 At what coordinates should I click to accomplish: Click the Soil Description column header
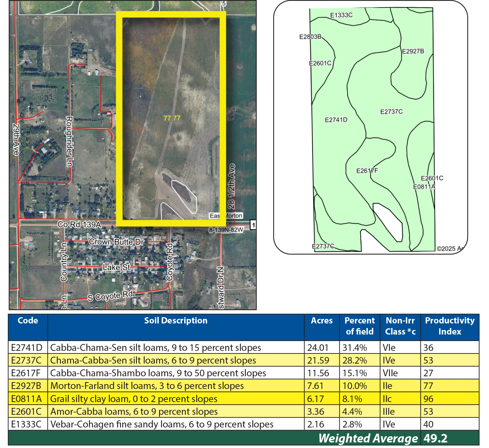pyautogui.click(x=176, y=321)
